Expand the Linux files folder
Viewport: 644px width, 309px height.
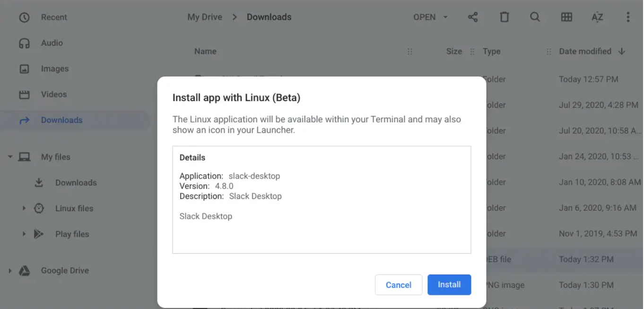tap(24, 208)
